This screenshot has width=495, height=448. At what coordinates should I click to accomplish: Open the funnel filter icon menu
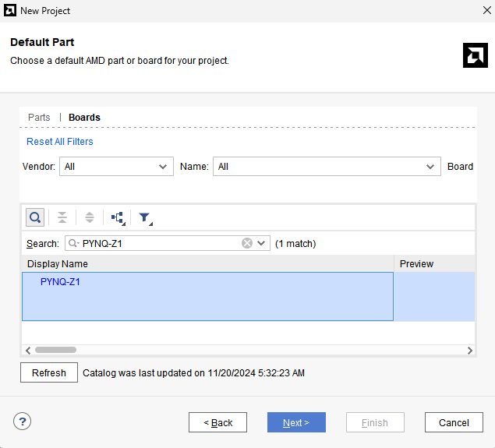click(144, 218)
